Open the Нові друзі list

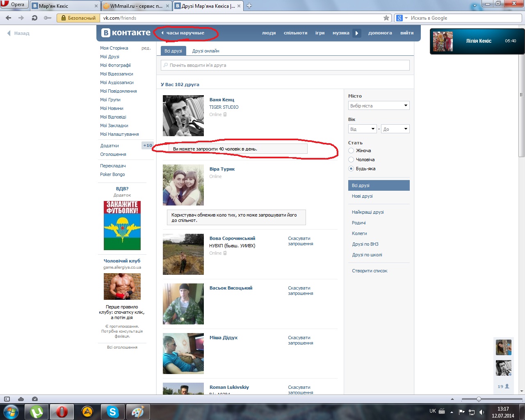[362, 196]
